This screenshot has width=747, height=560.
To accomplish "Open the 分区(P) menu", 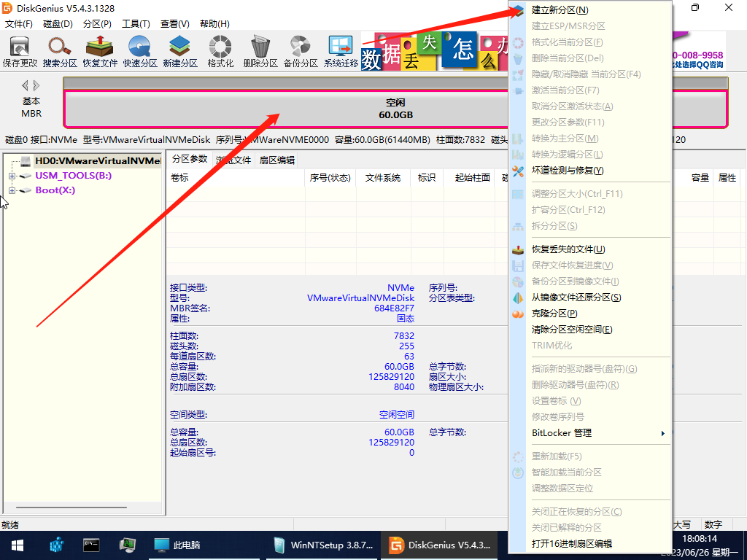I will coord(97,24).
